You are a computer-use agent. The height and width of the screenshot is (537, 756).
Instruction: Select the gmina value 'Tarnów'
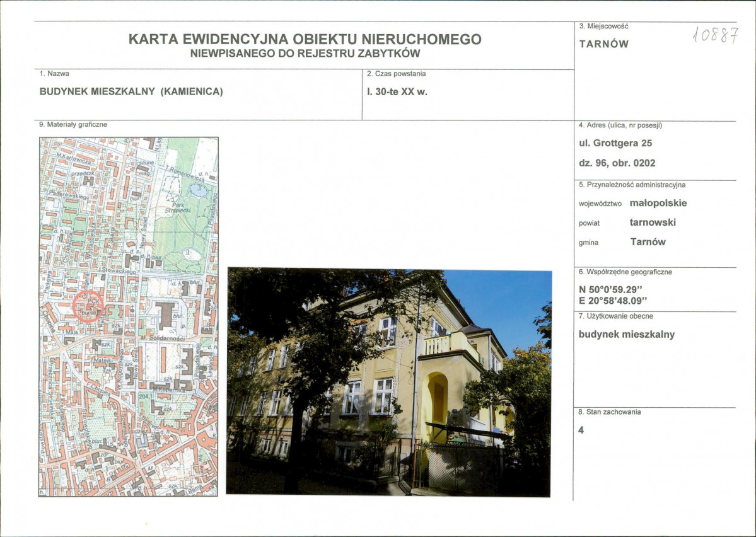(648, 242)
